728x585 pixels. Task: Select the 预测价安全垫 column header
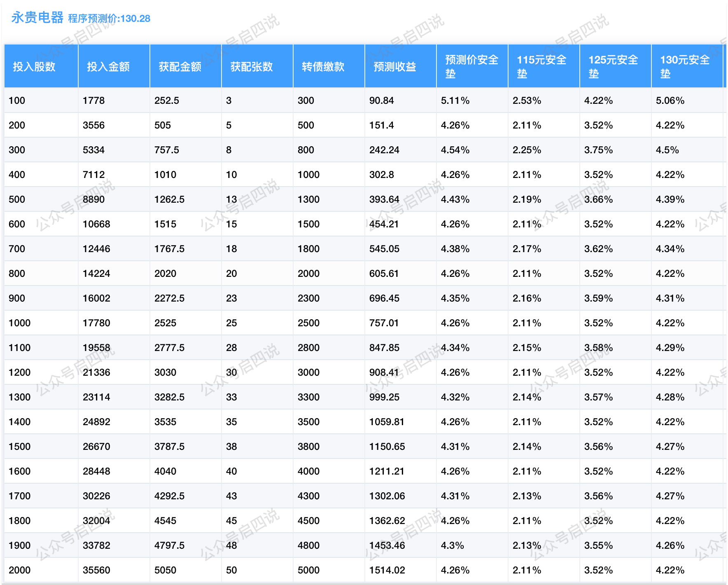[471, 66]
